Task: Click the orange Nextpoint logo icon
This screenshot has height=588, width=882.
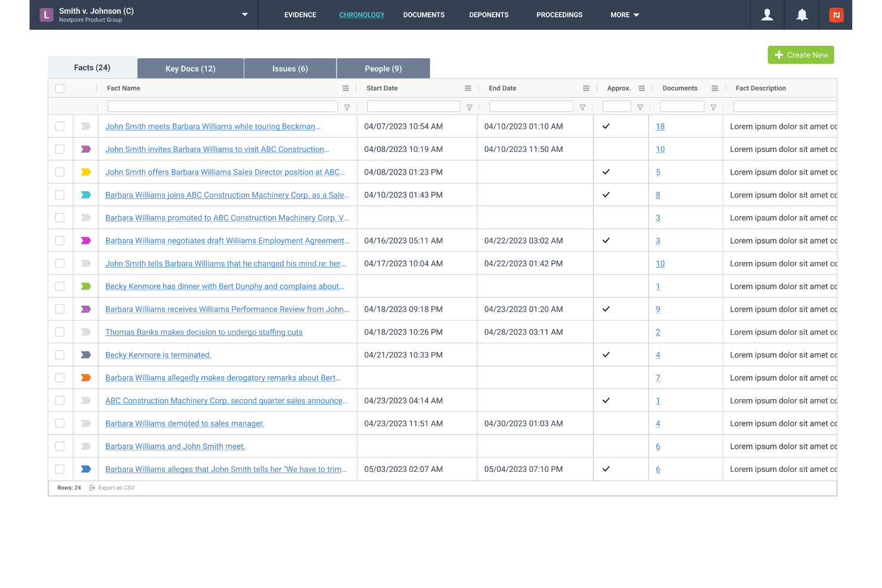Action: pyautogui.click(x=836, y=15)
